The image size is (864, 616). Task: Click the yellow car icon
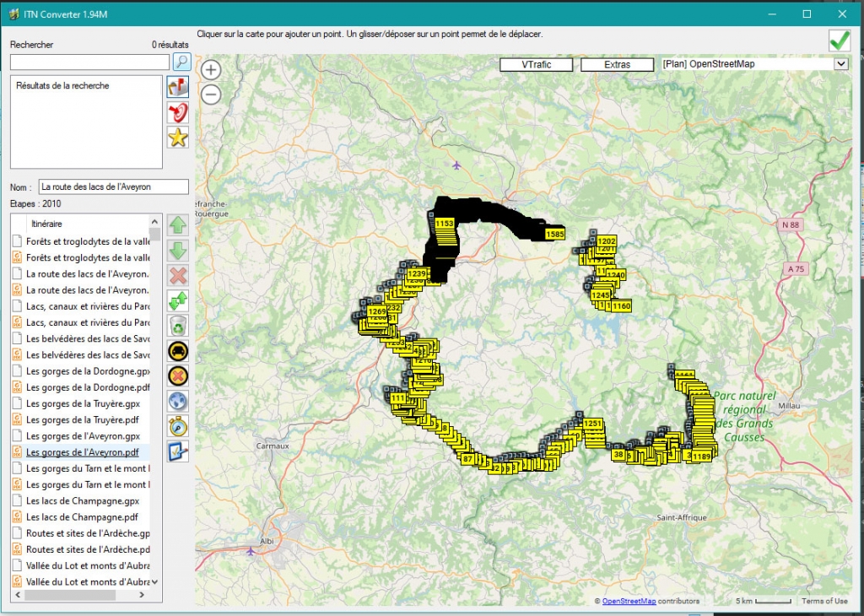tap(178, 351)
